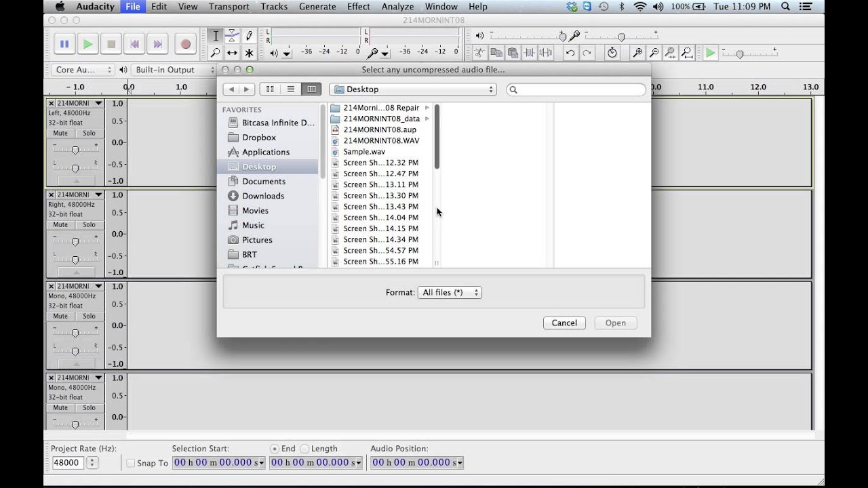This screenshot has height=488, width=868.
Task: Click the Trim audio icon
Action: pyautogui.click(x=529, y=52)
